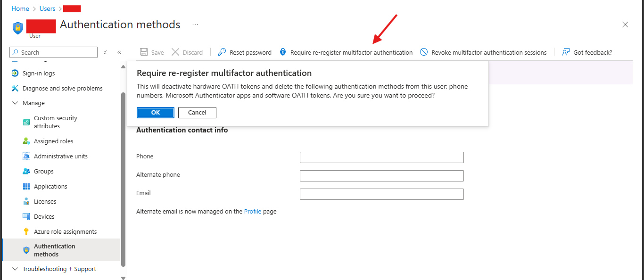The width and height of the screenshot is (644, 280).
Task: Confirm re-registration by clicking OK
Action: point(155,112)
